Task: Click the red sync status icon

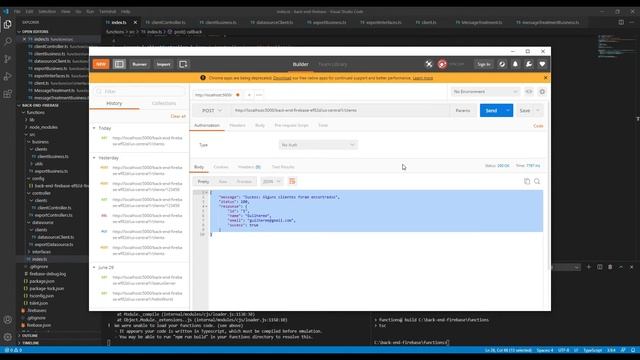Action: tap(442, 64)
